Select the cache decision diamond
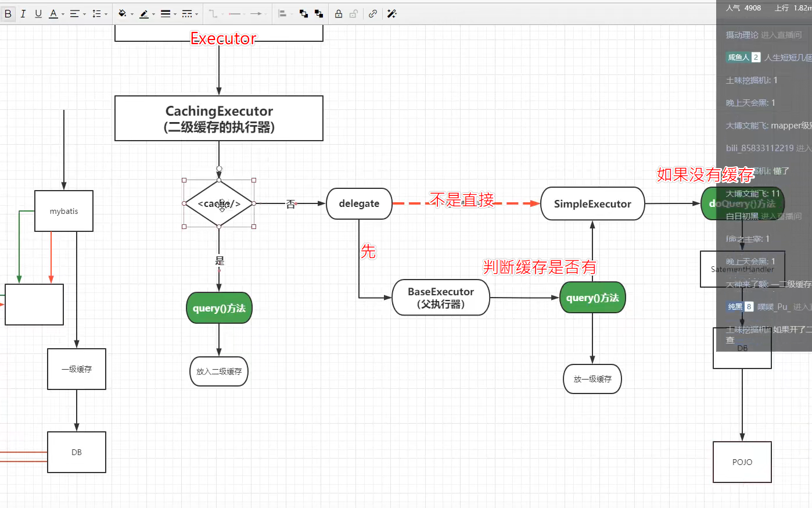 (x=219, y=203)
